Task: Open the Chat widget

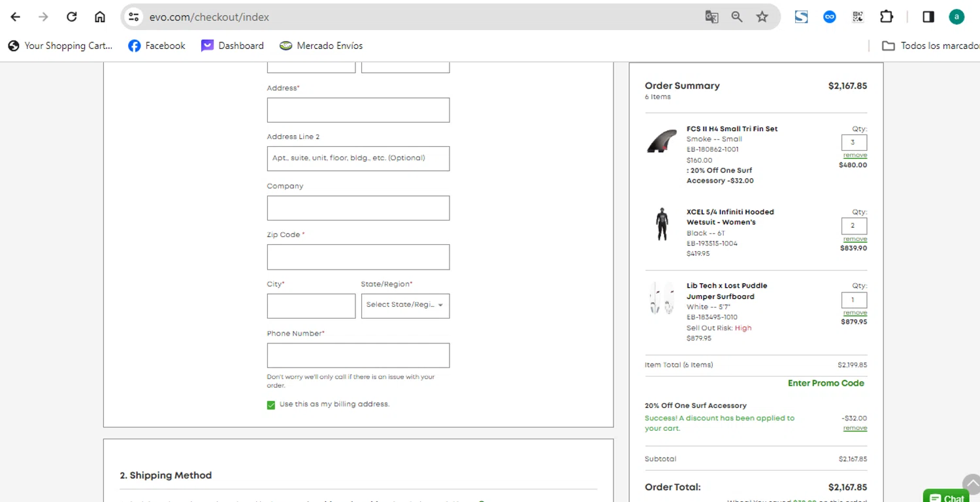Action: pos(947,496)
